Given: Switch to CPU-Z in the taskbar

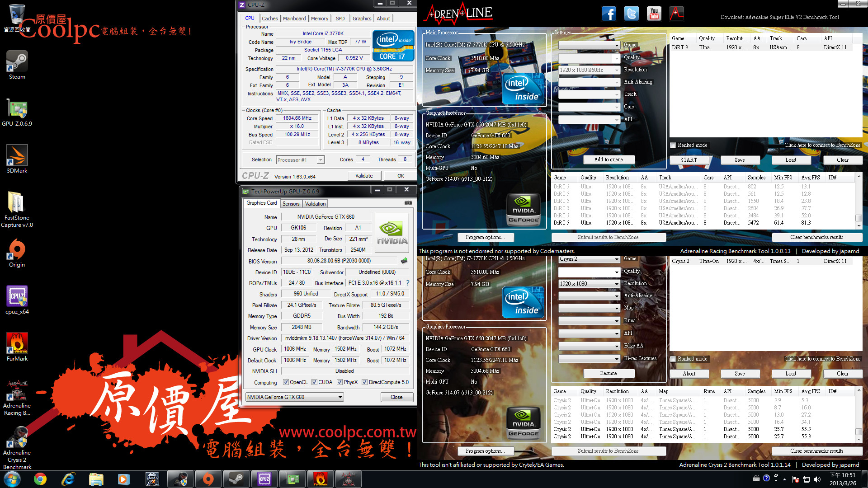Looking at the screenshot, I should click(264, 479).
